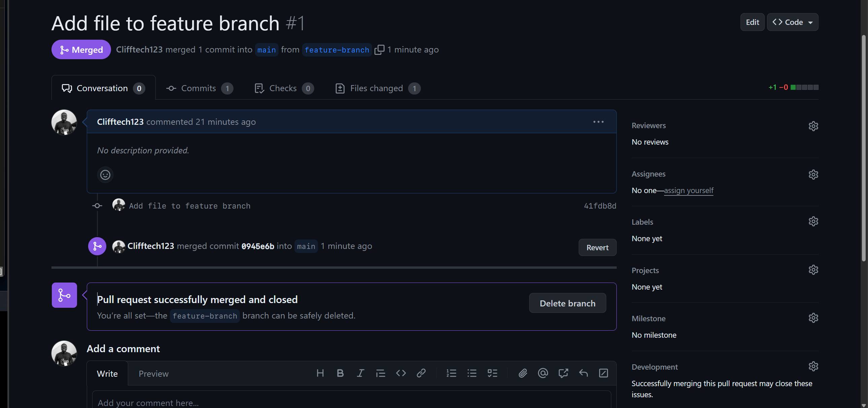
Task: Click the feature-branch label in merged notice
Action: tap(205, 316)
